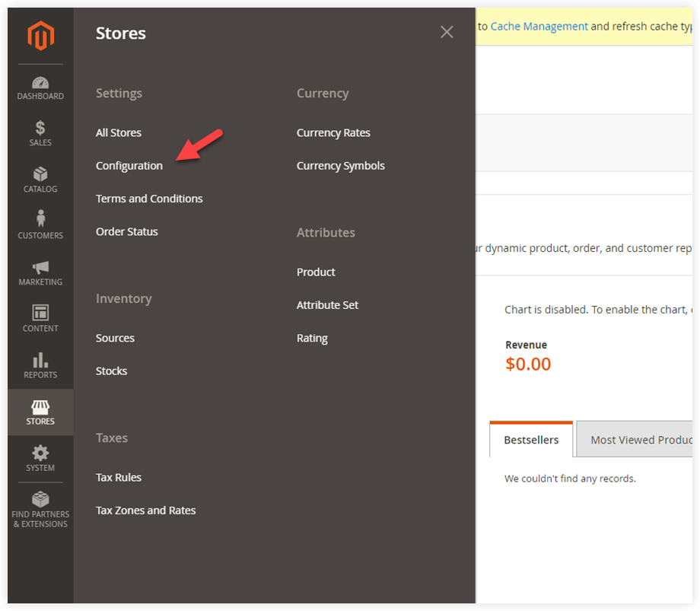Open the Dashboard sidebar icon
Viewport: 700px width, 611px height.
point(40,83)
